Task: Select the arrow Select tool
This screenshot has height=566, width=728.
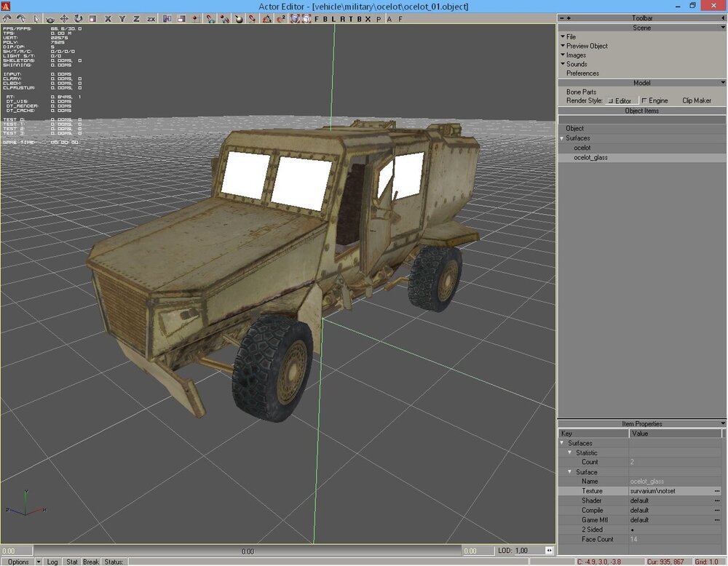Action: click(37, 18)
